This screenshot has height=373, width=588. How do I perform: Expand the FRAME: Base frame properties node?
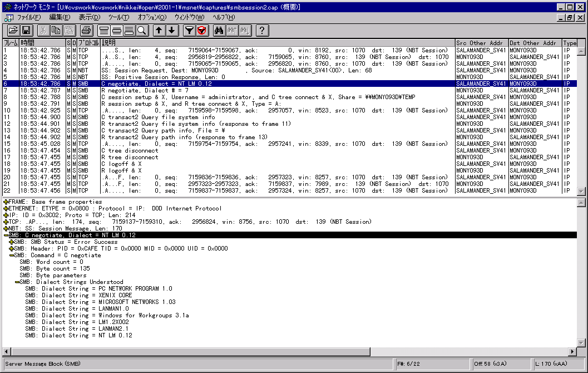6,202
